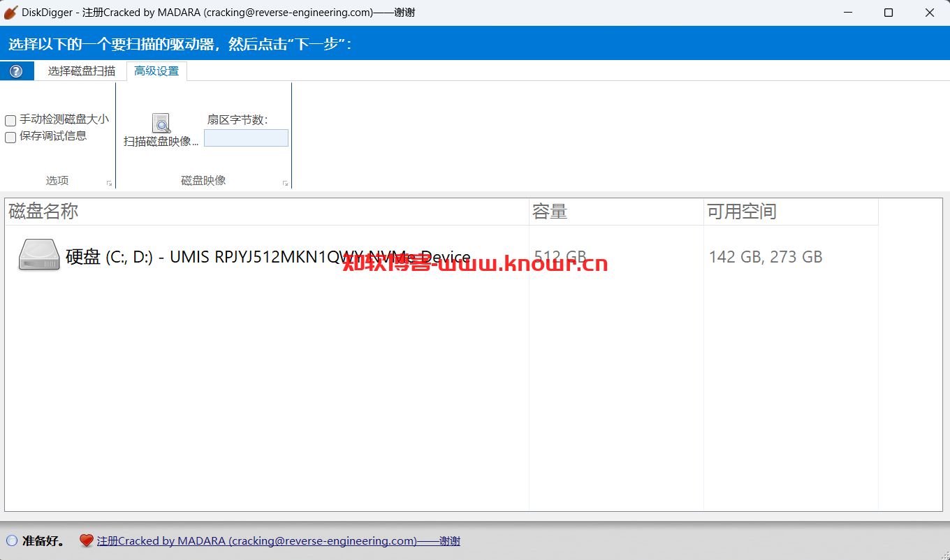Toggle 保存调试信息 checkbox
Screen dimensions: 950x560
tap(10, 137)
